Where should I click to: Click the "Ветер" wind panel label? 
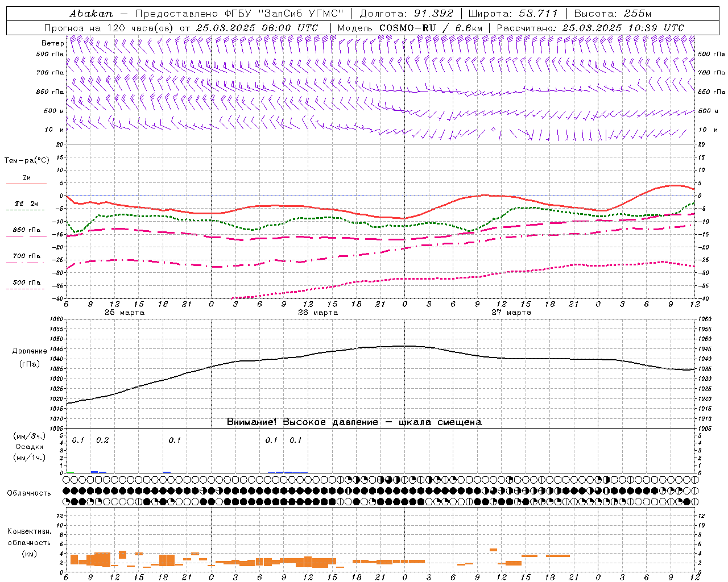[x=52, y=43]
